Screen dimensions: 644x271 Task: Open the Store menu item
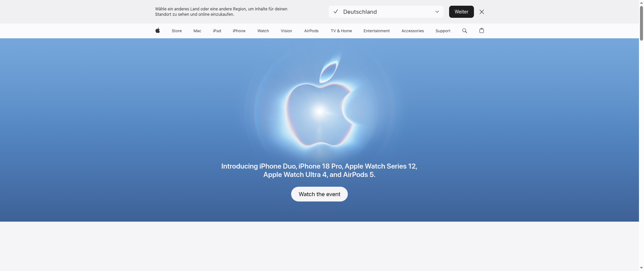pyautogui.click(x=177, y=31)
